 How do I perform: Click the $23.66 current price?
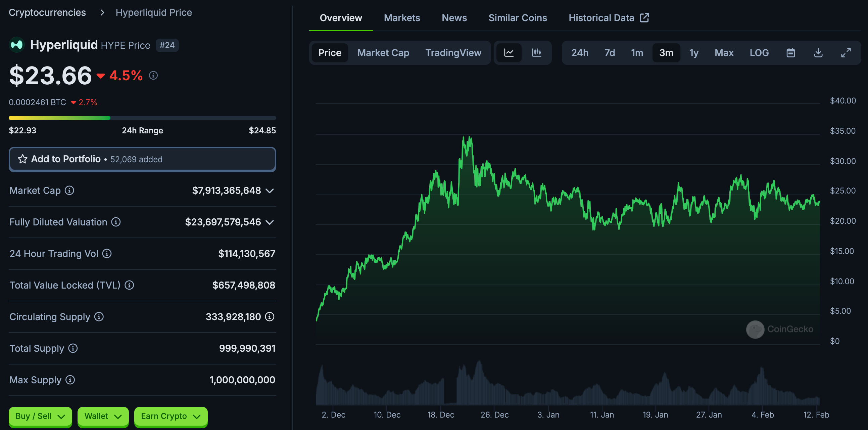(50, 76)
